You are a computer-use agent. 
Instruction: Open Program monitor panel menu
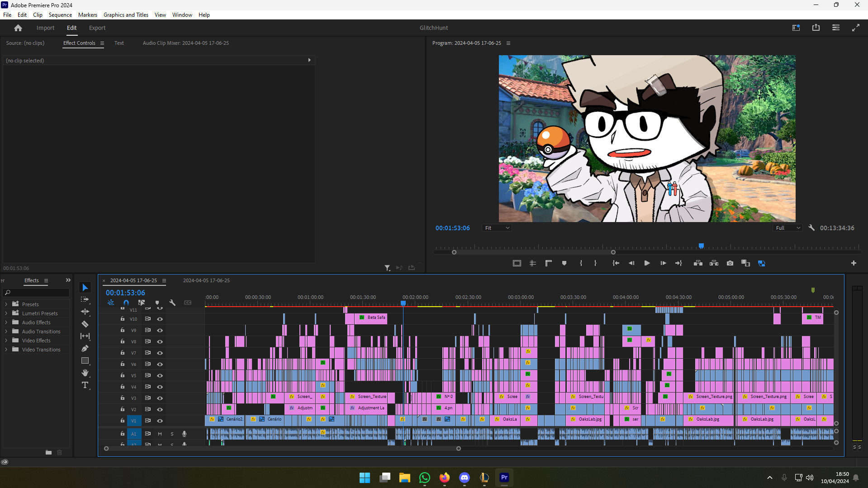[508, 43]
